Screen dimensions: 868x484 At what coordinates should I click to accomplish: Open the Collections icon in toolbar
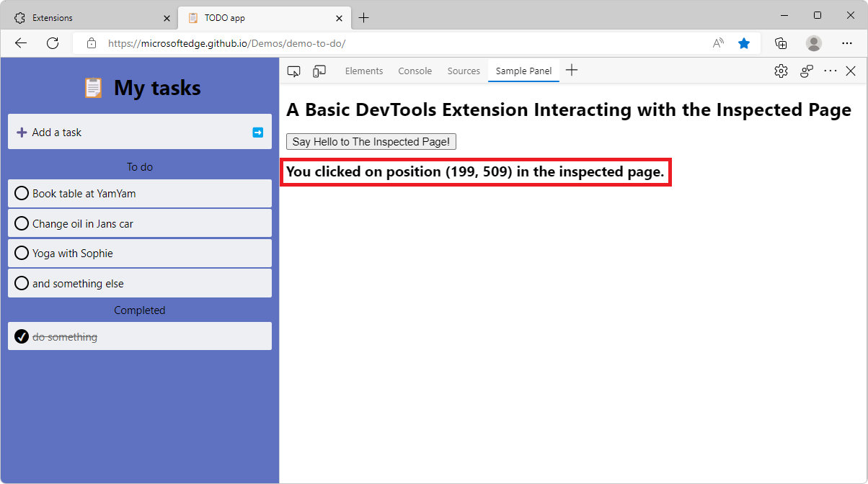coord(781,43)
